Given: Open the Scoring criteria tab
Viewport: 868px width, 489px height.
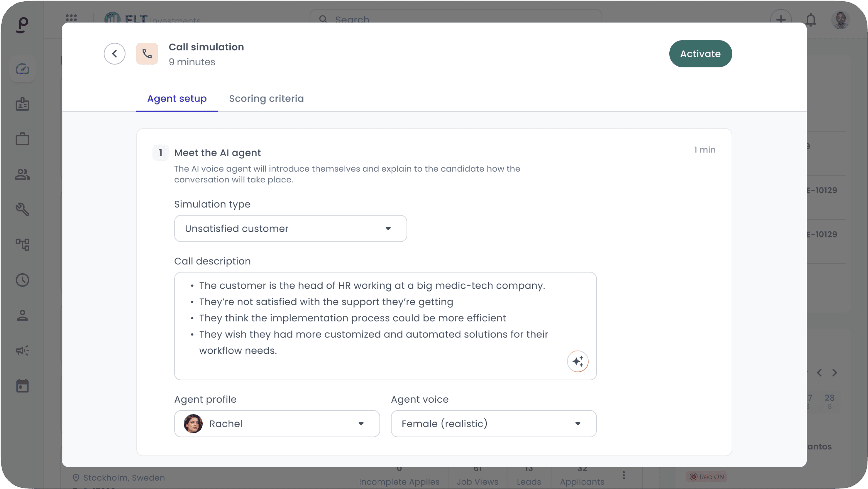Looking at the screenshot, I should click(x=266, y=99).
